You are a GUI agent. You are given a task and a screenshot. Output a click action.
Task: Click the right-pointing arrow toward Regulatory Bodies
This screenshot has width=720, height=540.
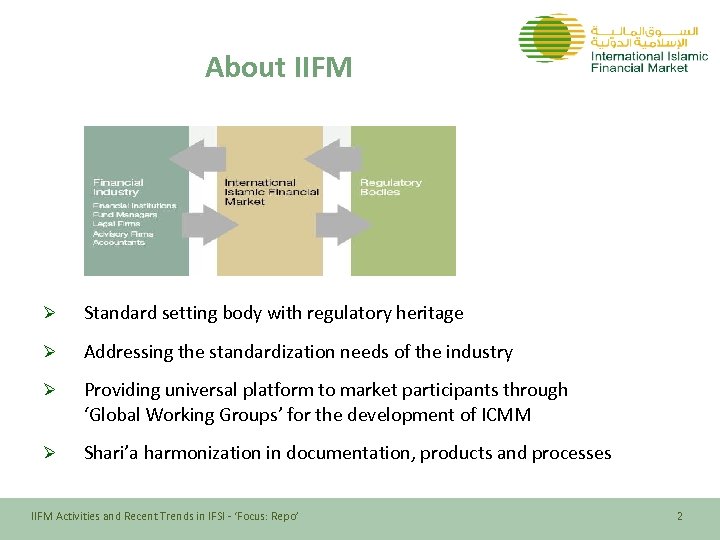(343, 225)
